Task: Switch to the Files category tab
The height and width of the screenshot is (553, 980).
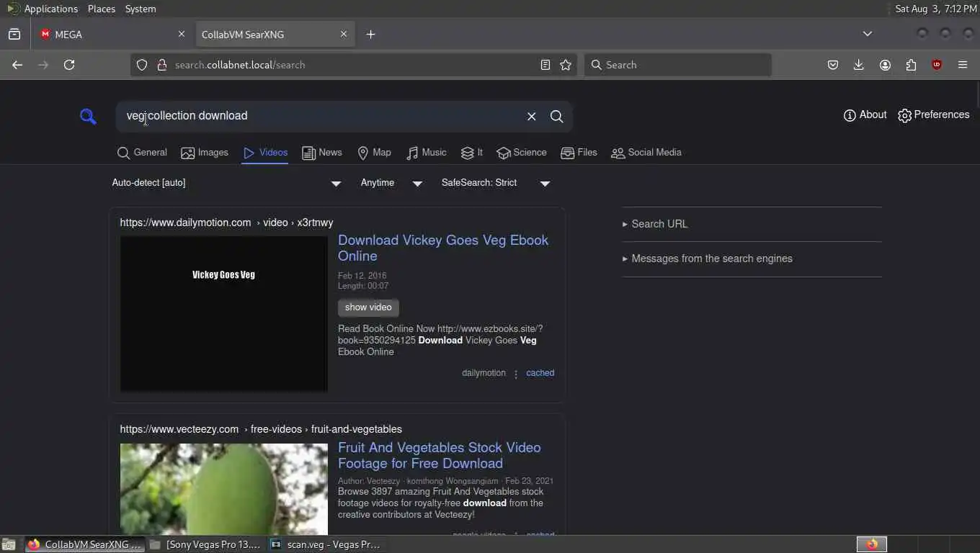Action: [579, 153]
